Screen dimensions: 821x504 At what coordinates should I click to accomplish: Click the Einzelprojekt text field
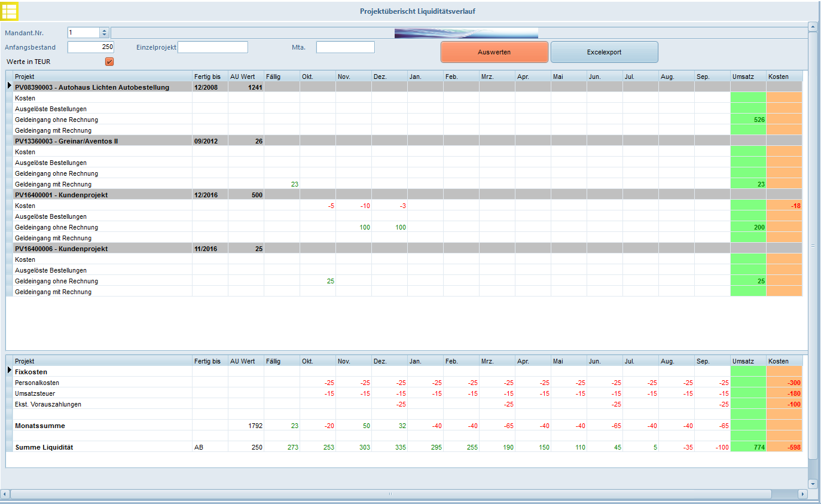pos(212,47)
